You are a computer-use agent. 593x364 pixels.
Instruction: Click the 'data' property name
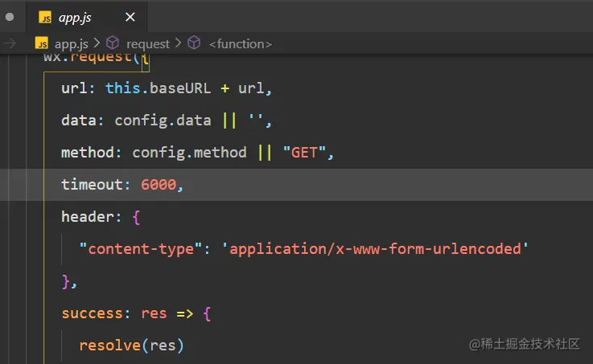79,121
